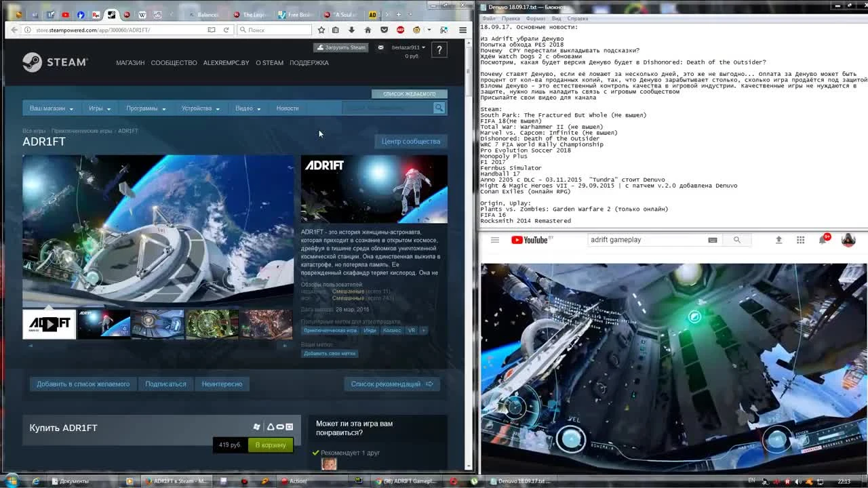Open the Видео dropdown menu
The height and width of the screenshot is (488, 868).
point(247,108)
